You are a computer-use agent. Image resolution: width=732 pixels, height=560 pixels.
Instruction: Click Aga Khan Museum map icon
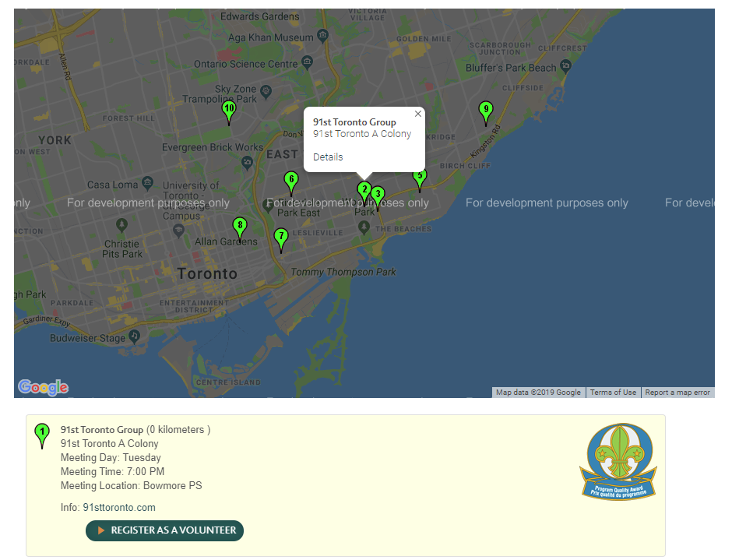coord(322,36)
